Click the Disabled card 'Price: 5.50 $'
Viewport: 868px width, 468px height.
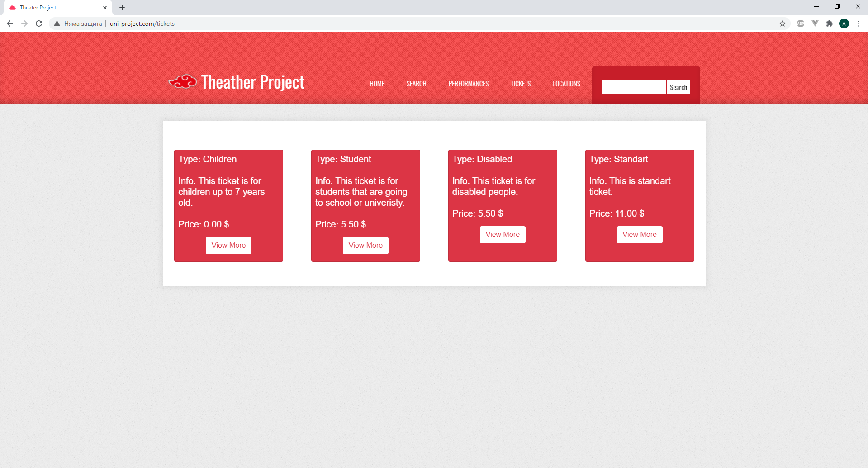point(478,213)
